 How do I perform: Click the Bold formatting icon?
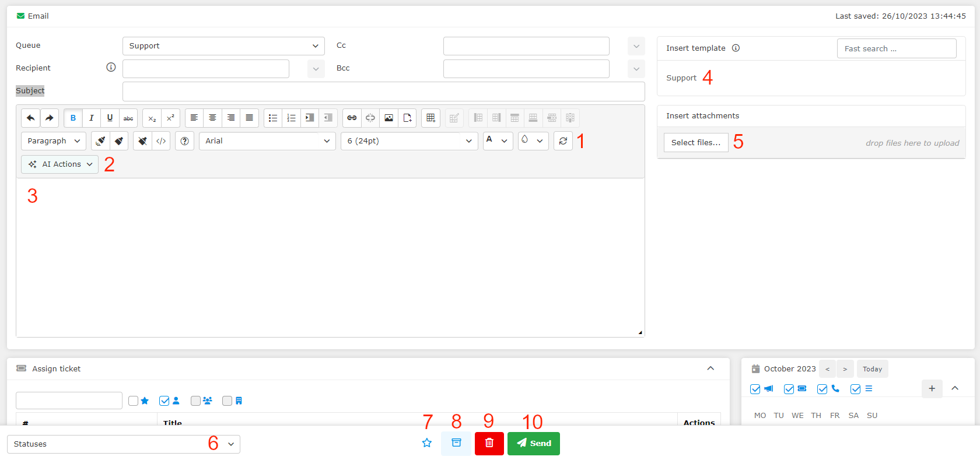coord(73,118)
